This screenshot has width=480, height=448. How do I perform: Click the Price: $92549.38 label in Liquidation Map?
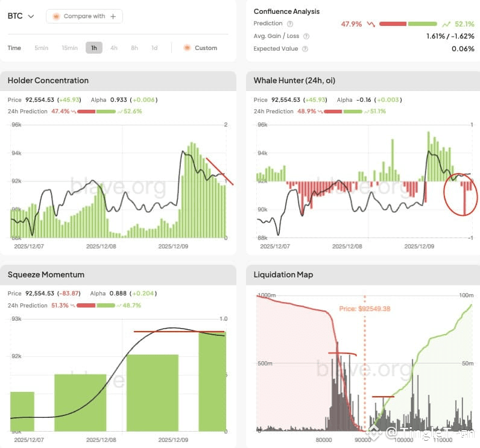click(365, 309)
